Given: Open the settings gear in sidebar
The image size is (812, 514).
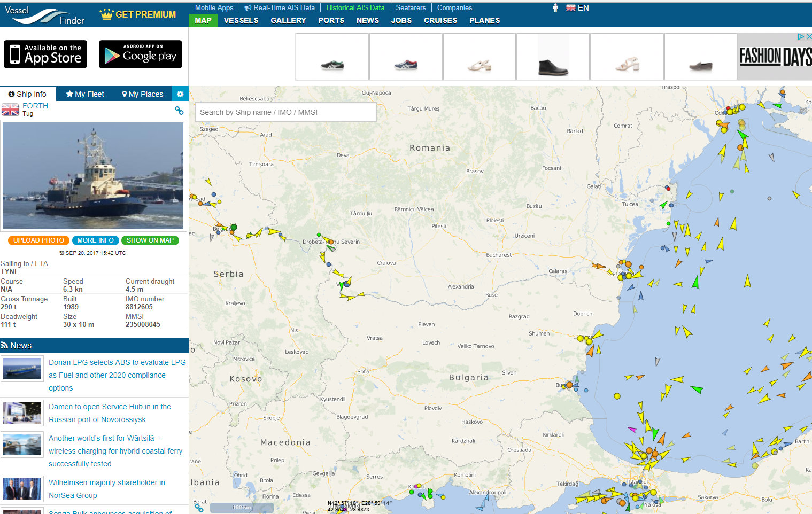Looking at the screenshot, I should point(180,94).
